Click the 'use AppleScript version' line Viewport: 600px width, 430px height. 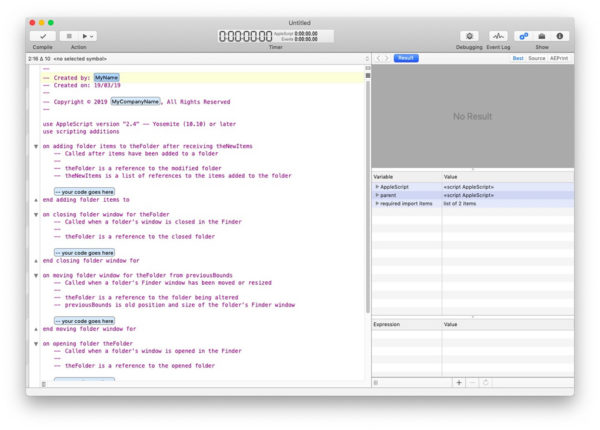[x=139, y=124]
